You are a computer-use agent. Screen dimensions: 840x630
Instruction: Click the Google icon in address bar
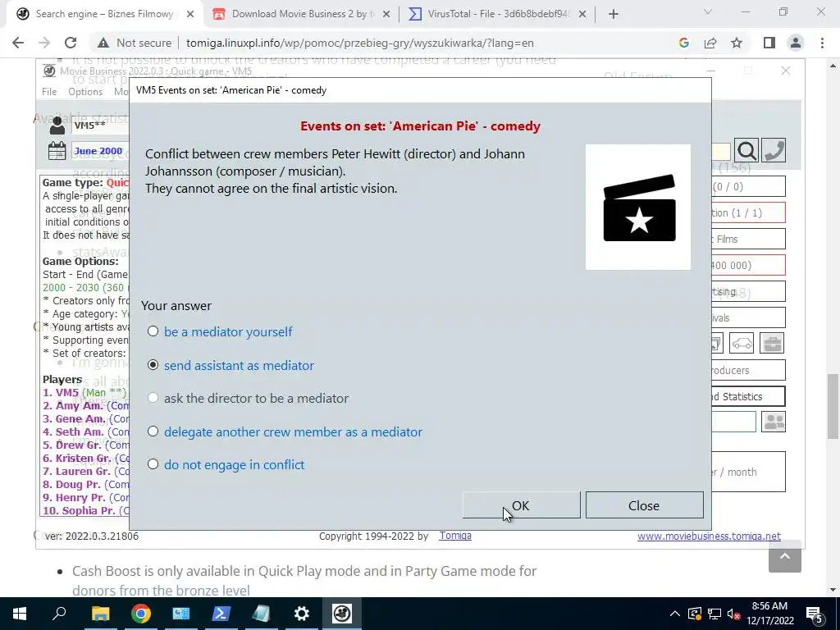click(683, 43)
